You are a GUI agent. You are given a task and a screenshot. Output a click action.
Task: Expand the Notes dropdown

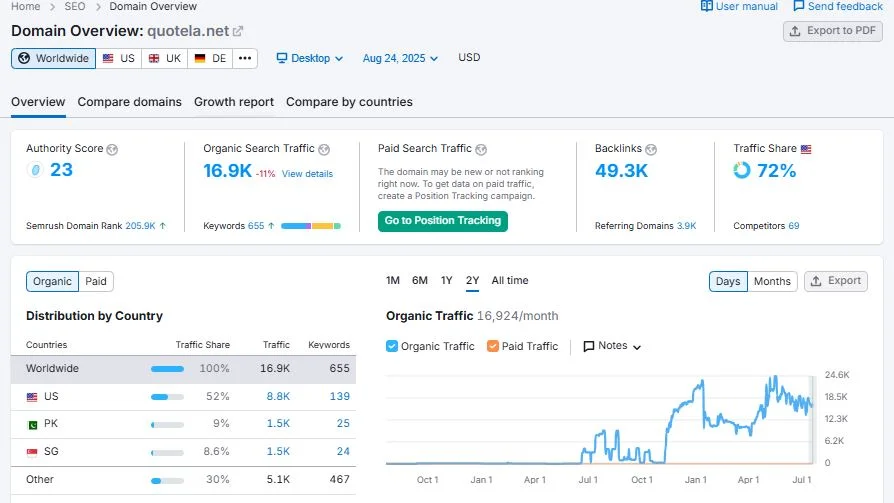click(x=612, y=346)
